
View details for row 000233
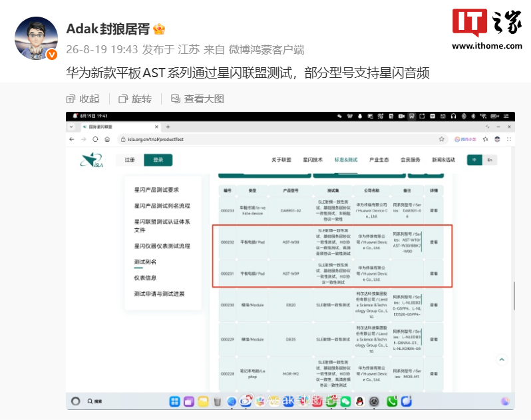[434, 211]
